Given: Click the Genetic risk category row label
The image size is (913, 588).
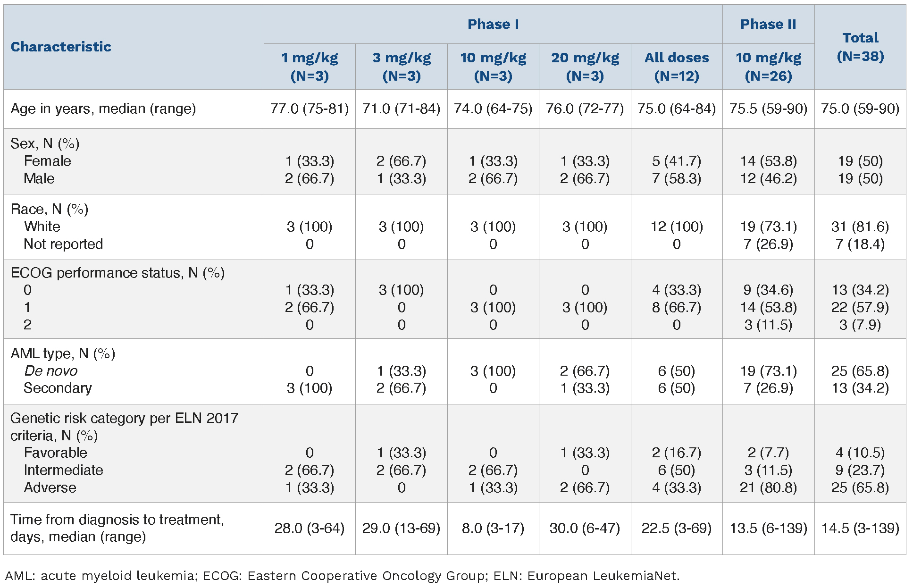Looking at the screenshot, I should tap(124, 419).
